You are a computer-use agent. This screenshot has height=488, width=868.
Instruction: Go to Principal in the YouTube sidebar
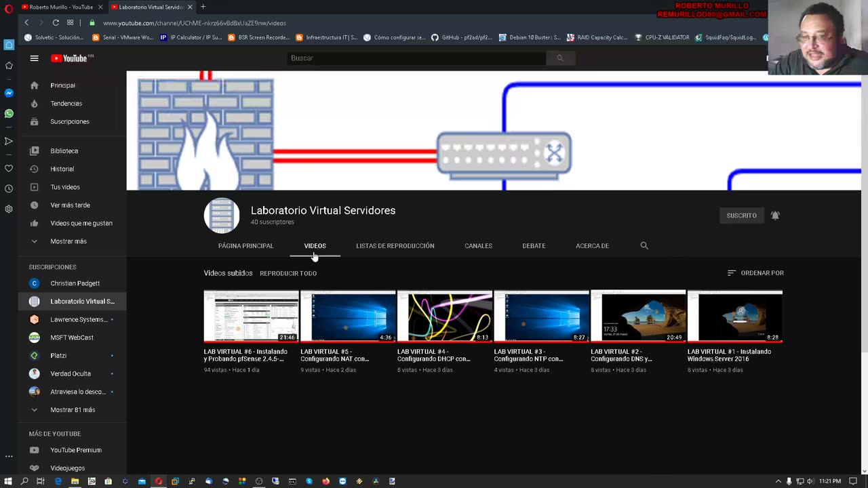coord(72,85)
